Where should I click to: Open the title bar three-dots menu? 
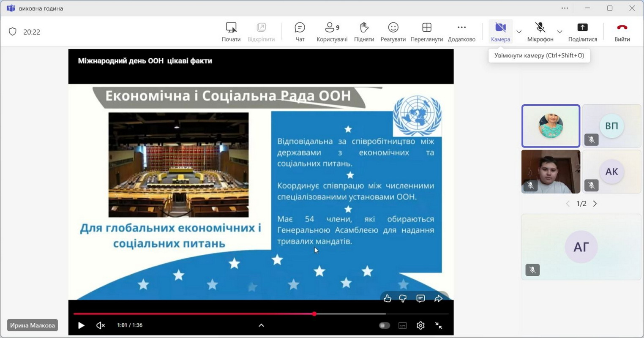click(x=565, y=8)
